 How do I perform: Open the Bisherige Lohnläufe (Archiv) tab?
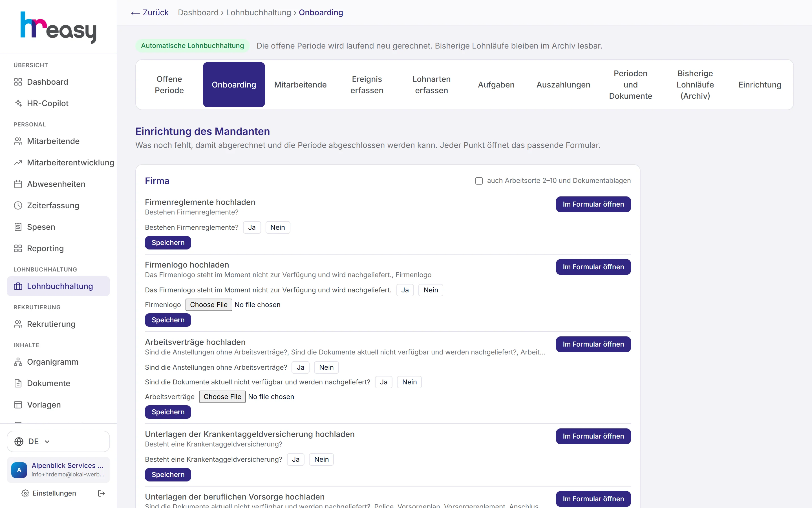tap(695, 85)
